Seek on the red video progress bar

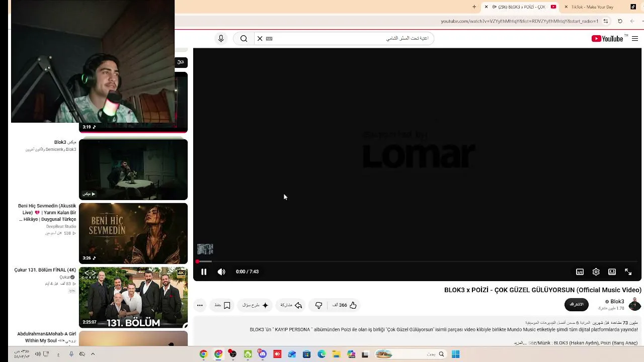tap(418, 261)
